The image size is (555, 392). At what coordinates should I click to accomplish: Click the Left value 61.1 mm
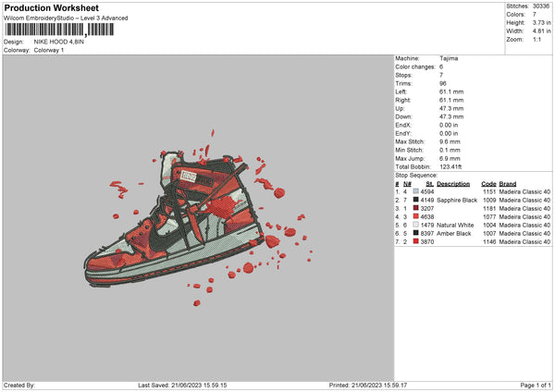pos(451,92)
